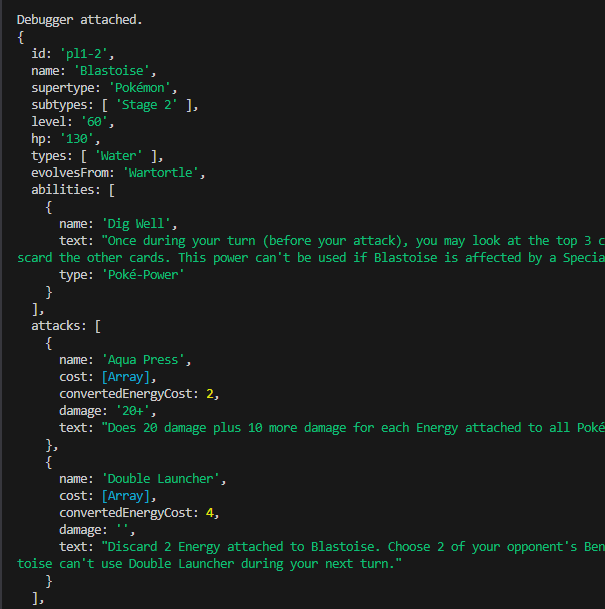Click the 'pl1-2' id value

84,53
